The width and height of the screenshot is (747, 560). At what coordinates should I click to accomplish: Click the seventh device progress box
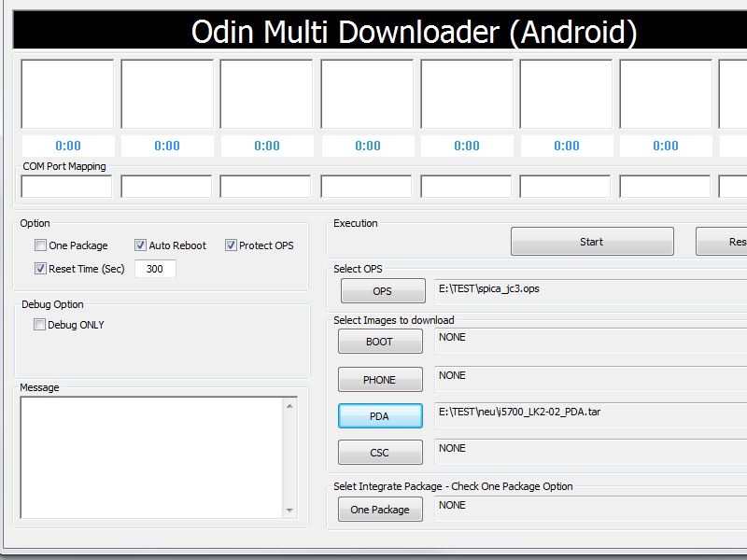tap(666, 94)
